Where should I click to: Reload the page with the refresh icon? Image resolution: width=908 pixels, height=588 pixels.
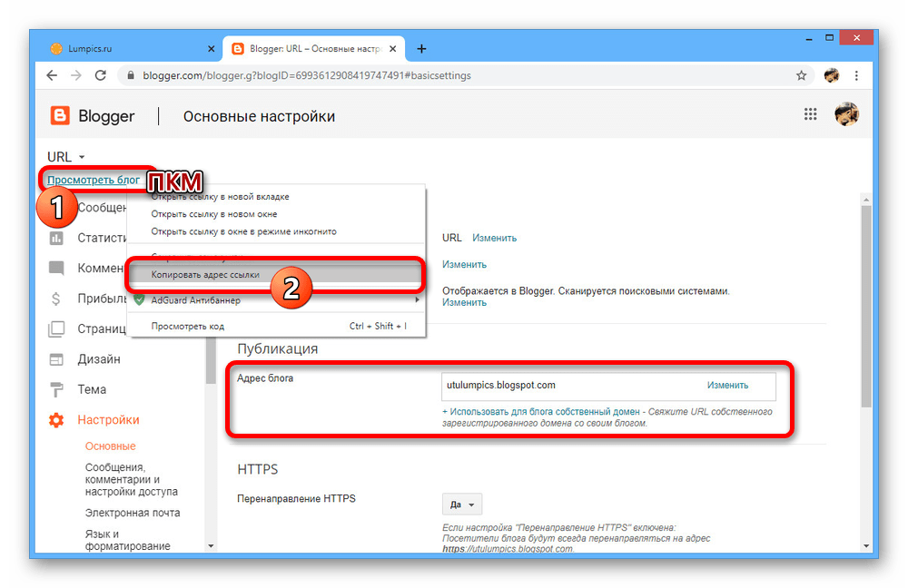(100, 75)
